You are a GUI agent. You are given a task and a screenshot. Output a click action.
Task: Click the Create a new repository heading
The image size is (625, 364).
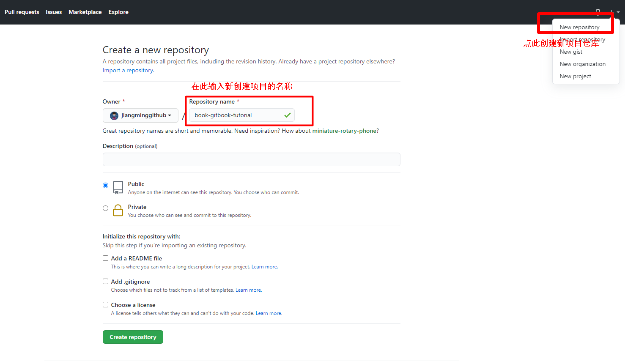click(156, 50)
